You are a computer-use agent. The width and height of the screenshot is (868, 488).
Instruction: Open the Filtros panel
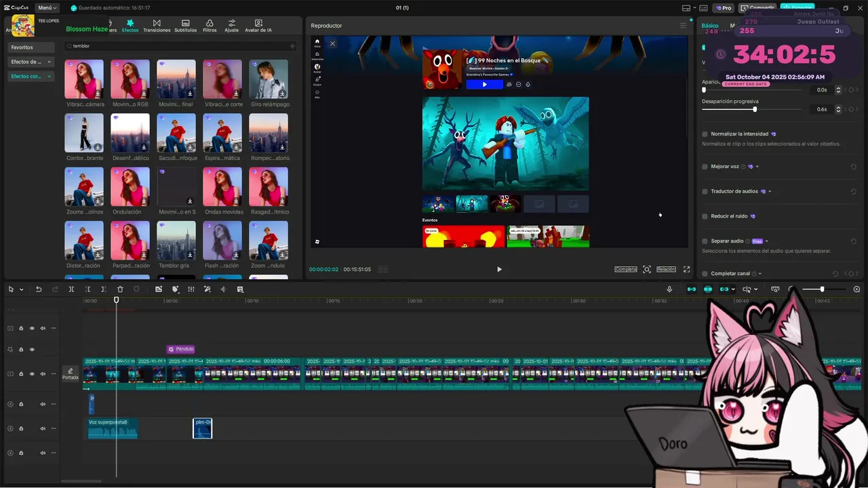click(210, 26)
